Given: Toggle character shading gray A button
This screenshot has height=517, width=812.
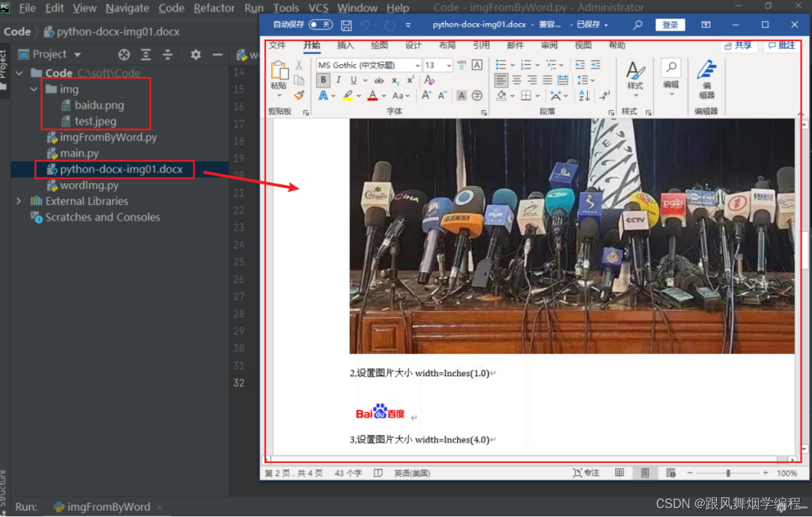Looking at the screenshot, I should pyautogui.click(x=461, y=95).
